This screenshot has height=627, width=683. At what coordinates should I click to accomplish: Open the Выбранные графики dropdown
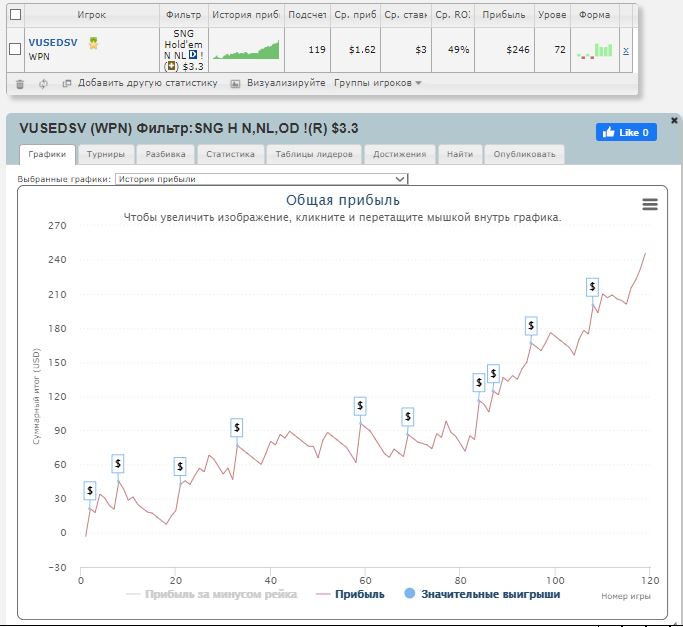click(262, 179)
